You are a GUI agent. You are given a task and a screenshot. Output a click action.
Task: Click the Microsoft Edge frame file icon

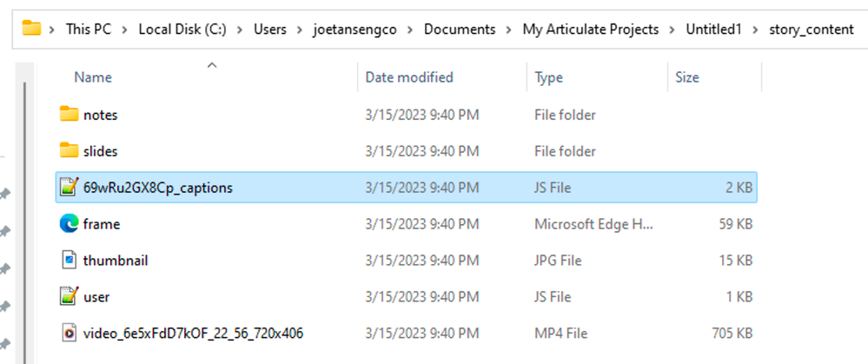coord(70,224)
